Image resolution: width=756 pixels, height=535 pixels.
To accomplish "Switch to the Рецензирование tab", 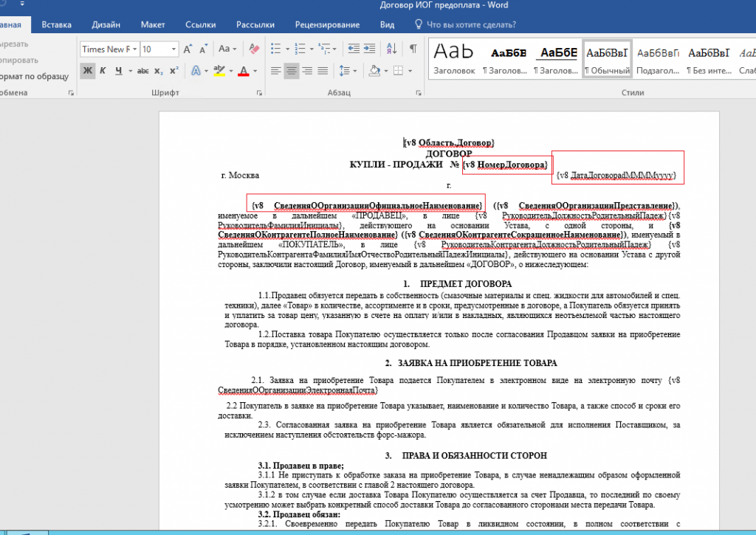I will point(327,24).
